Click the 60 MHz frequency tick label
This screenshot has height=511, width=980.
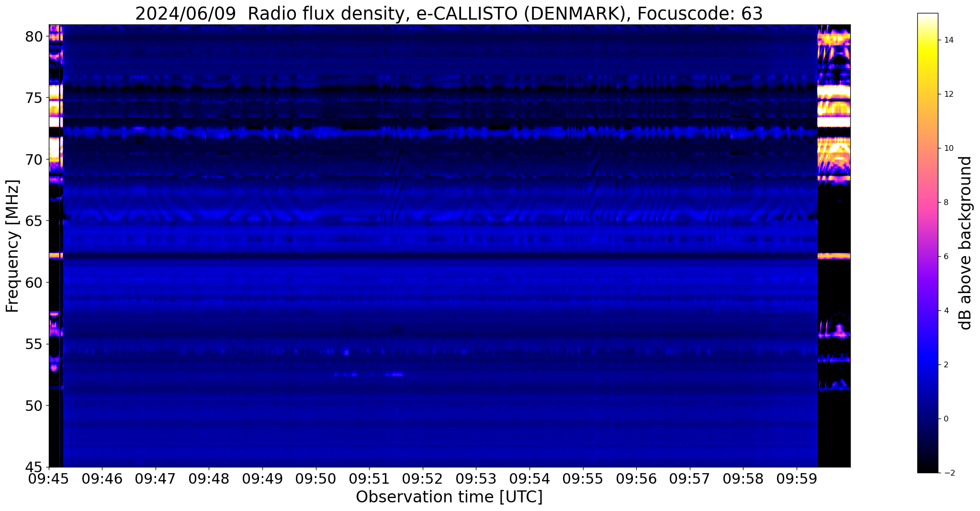pyautogui.click(x=34, y=283)
